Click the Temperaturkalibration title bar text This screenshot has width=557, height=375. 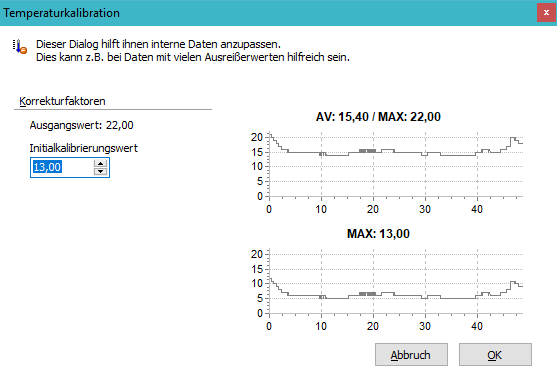(61, 13)
